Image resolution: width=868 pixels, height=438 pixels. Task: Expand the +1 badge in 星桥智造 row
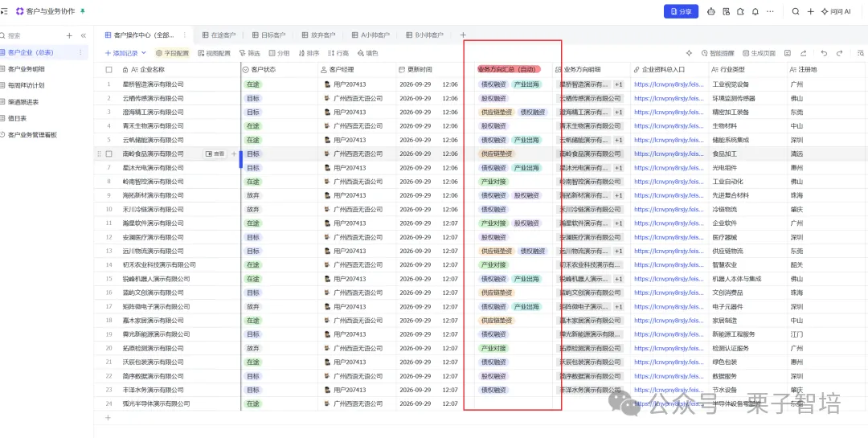(618, 84)
